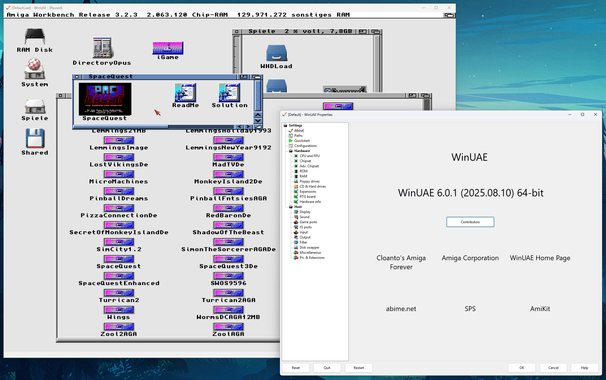The width and height of the screenshot is (606, 380).
Task: Select the MicroMachines drawer icon
Action: 119,174
